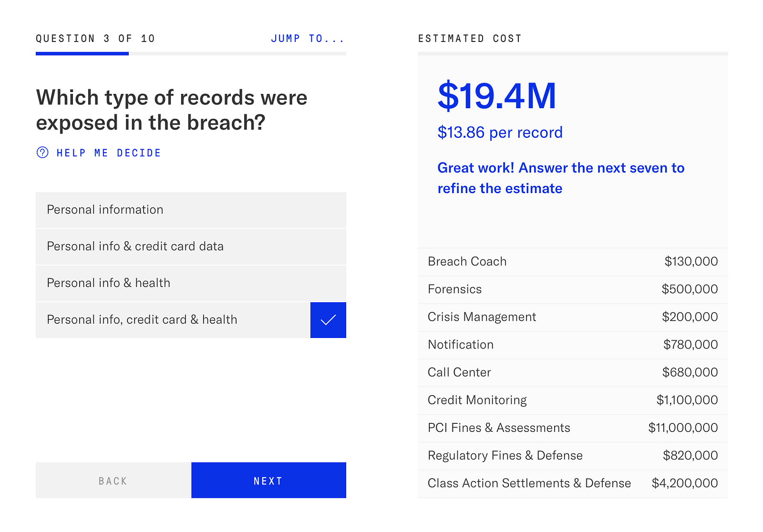Open the Jump To question menu
Viewport: 763px width, 532px height.
click(307, 39)
